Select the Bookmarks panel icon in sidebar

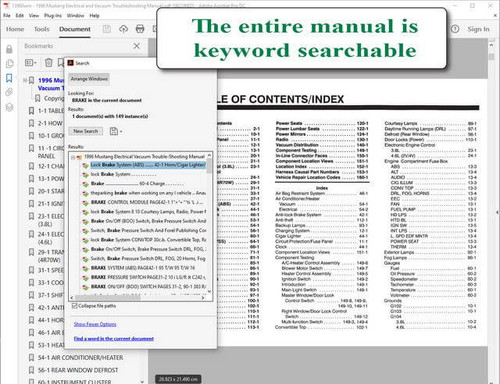click(9, 78)
